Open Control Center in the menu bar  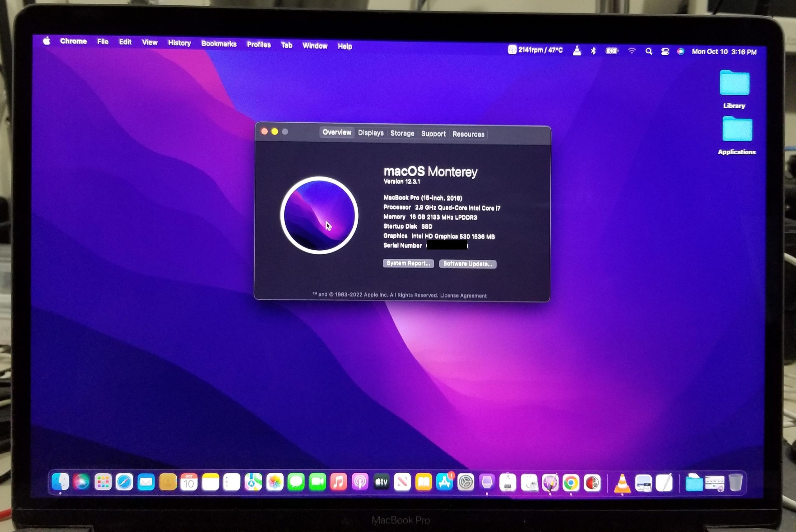click(664, 52)
